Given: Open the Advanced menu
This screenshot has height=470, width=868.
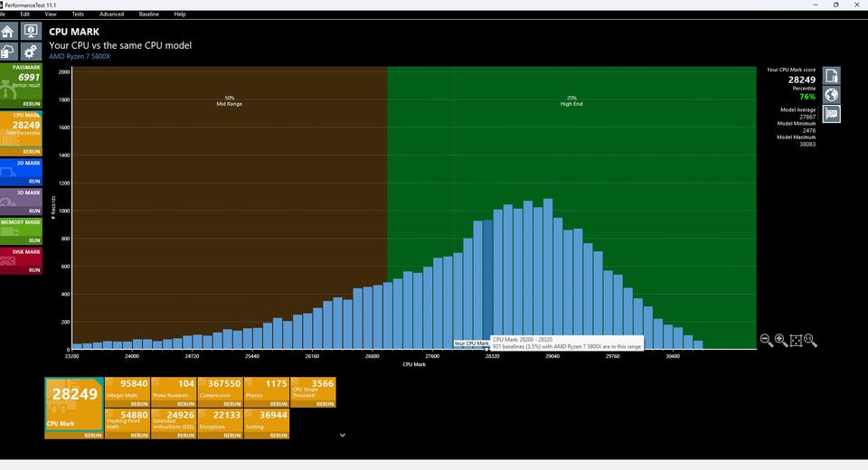Looking at the screenshot, I should tap(111, 14).
